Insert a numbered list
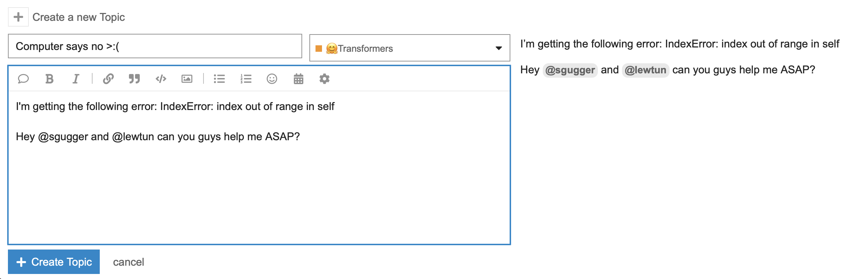Viewport: 868px width, 279px height. point(246,79)
